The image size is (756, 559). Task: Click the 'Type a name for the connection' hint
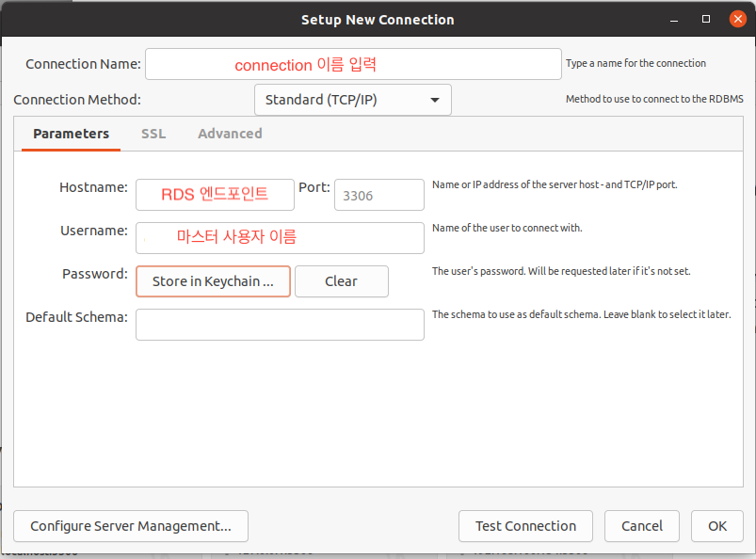coord(635,63)
